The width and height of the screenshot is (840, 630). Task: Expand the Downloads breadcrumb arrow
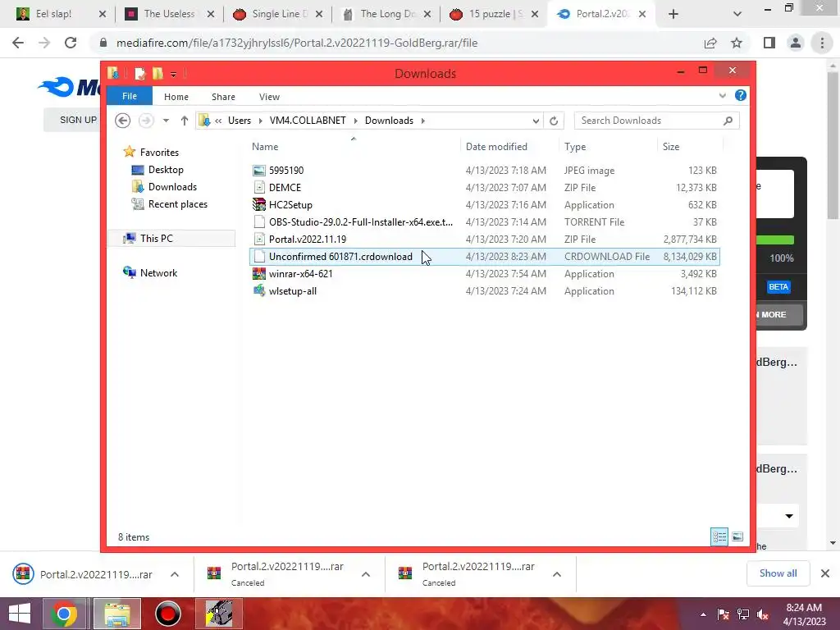423,121
